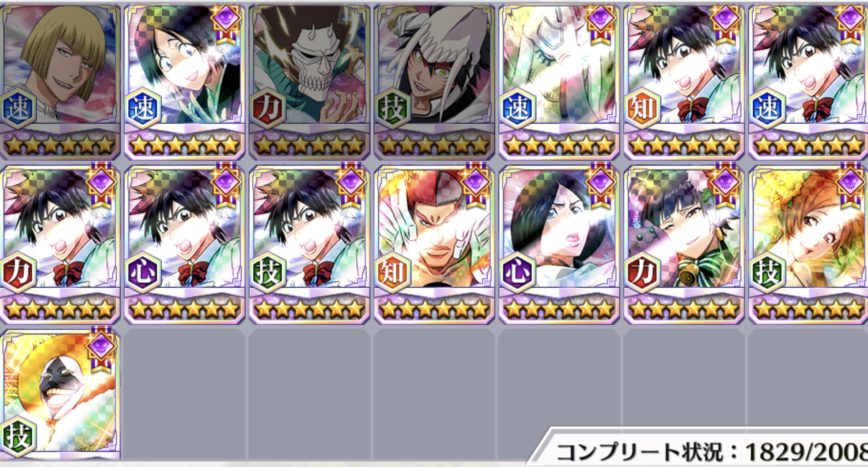Tap the 知 attribute icon on the red-haired man card
Screen dimensions: 868x467
[393, 273]
